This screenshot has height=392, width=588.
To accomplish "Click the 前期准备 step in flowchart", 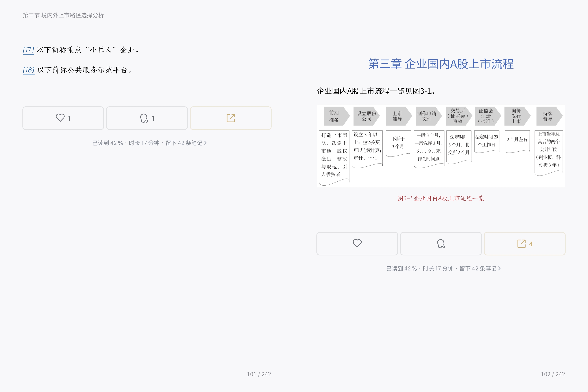I will [334, 116].
